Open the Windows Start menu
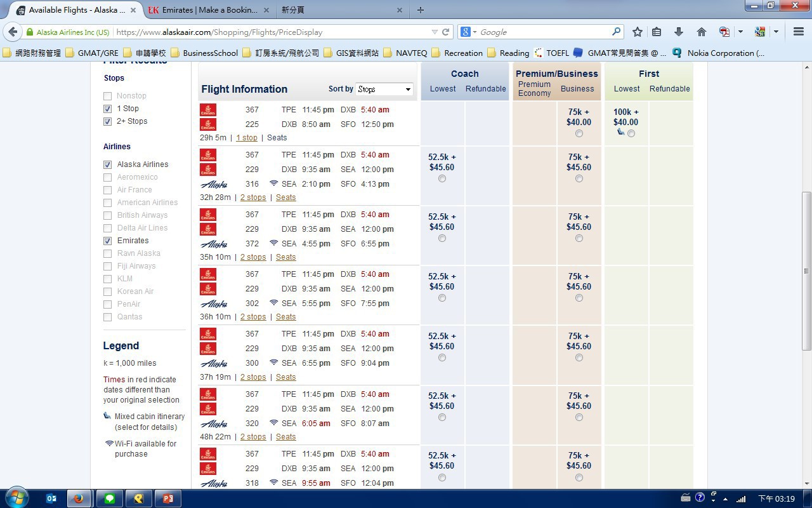 point(16,498)
